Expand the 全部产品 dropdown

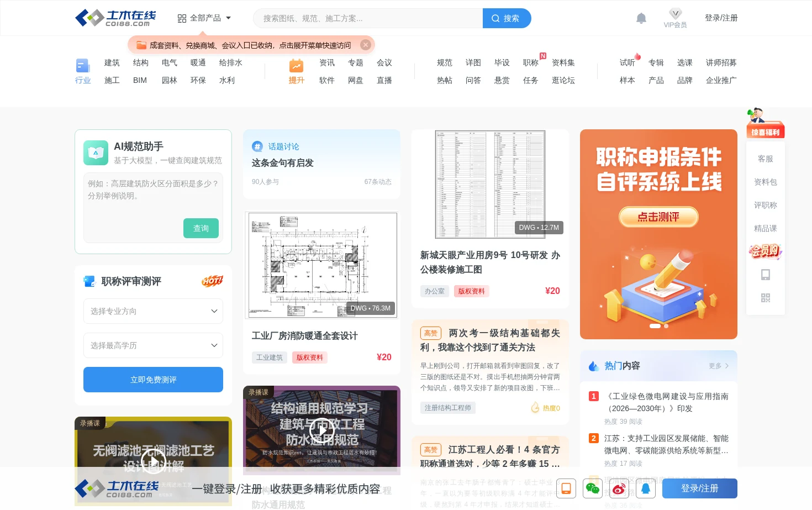204,18
